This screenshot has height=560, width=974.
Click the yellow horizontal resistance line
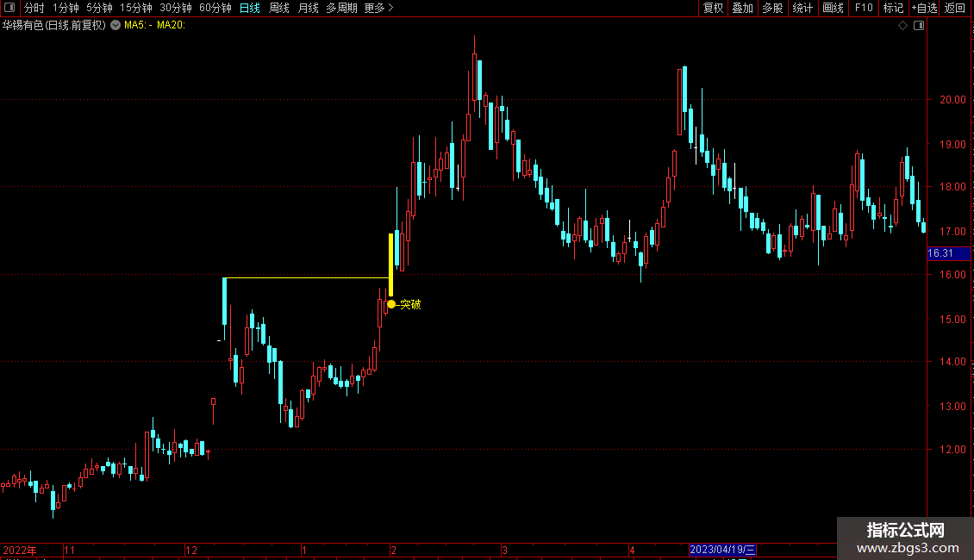point(306,277)
